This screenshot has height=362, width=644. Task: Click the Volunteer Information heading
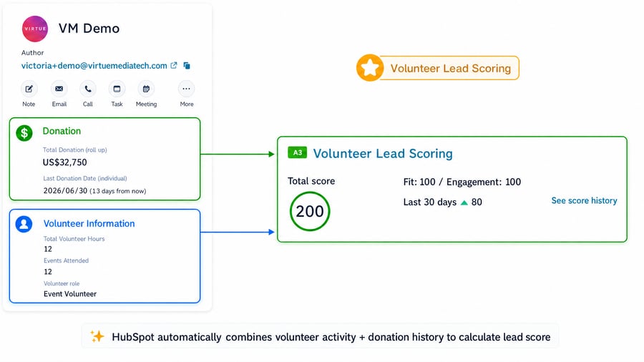89,224
